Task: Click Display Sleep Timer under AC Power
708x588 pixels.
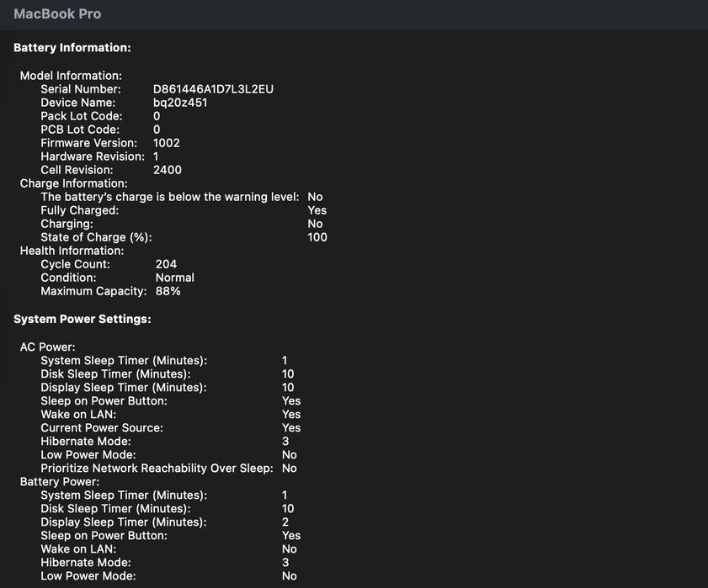Action: tap(124, 388)
